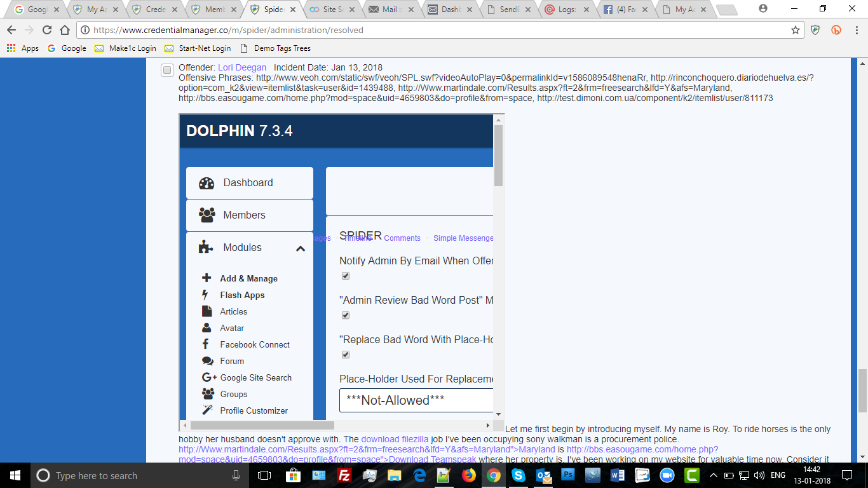Close the Spider browser tab
Screen dimensions: 868x488
click(x=292, y=10)
